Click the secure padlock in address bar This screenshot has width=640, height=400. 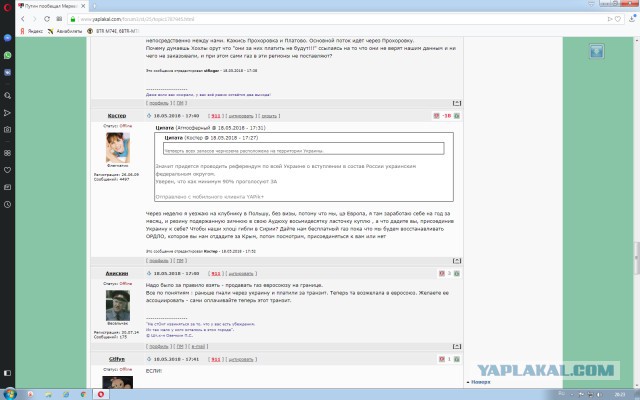click(73, 19)
